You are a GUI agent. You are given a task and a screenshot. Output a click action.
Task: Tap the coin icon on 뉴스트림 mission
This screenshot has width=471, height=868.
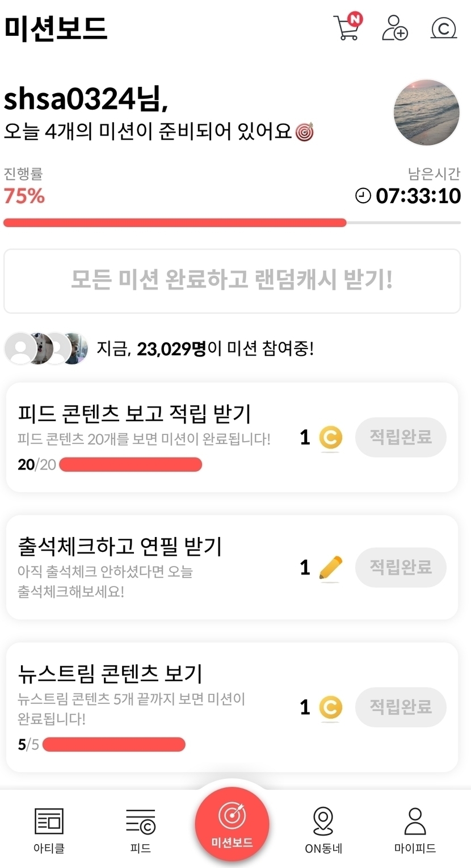point(330,707)
